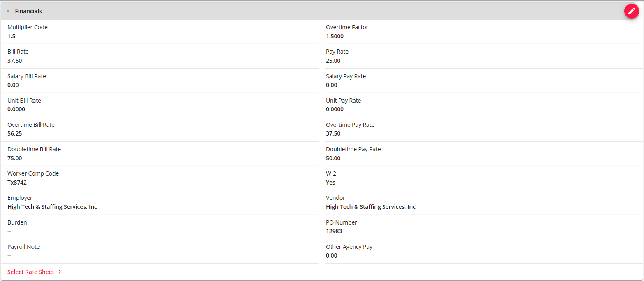
Task: Click the Worker Comp Code Tx8742
Action: pyautogui.click(x=17, y=183)
